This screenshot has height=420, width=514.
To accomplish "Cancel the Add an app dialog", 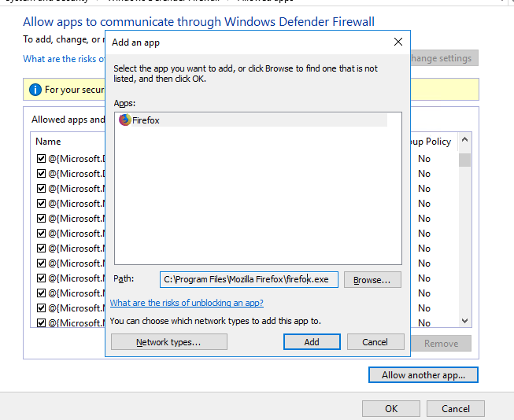I will [375, 342].
